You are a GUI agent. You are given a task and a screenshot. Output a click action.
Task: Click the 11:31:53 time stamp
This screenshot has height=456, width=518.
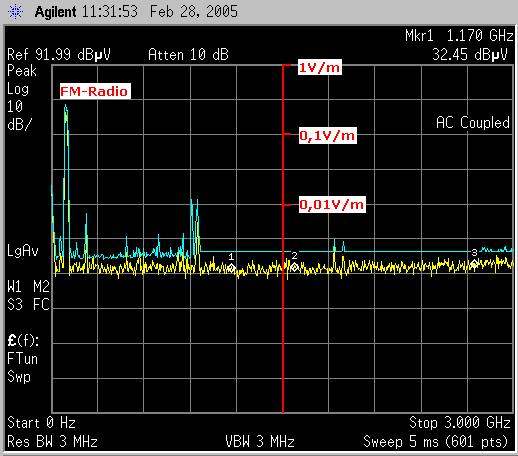[x=110, y=12]
